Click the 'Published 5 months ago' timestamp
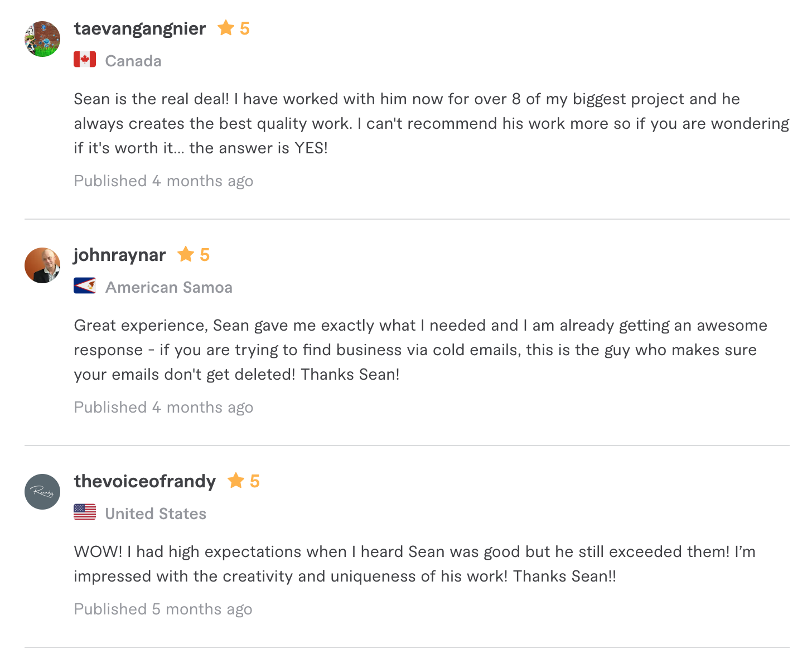 [163, 609]
